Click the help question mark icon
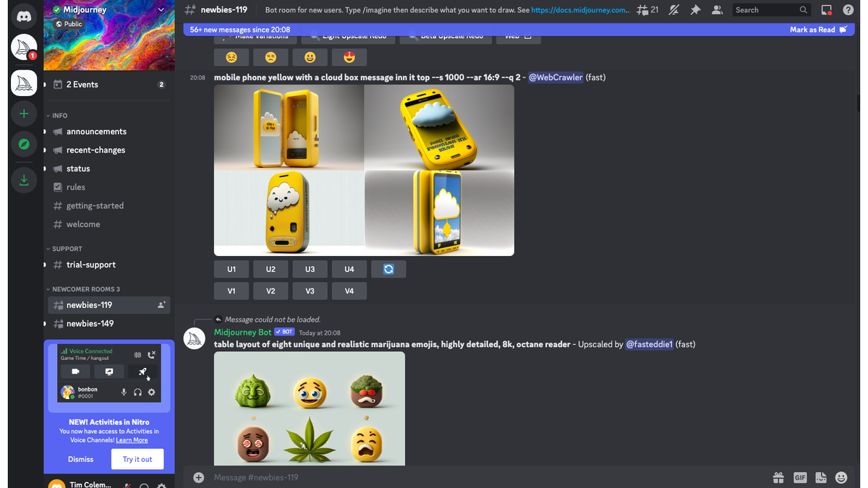This screenshot has height=488, width=868. (x=848, y=9)
